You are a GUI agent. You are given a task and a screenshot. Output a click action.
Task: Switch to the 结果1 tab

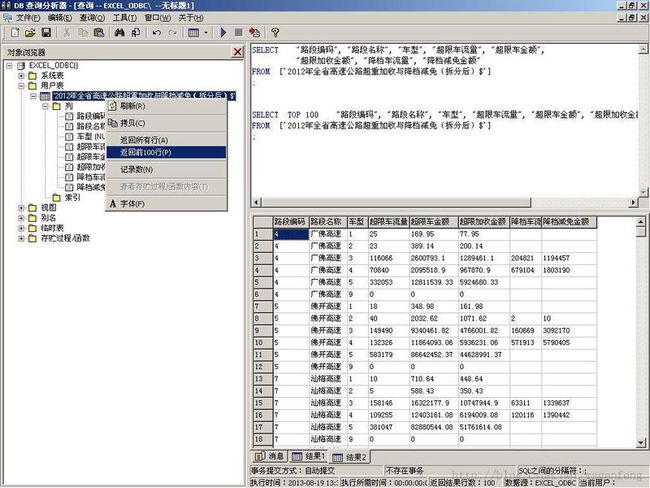pos(309,456)
